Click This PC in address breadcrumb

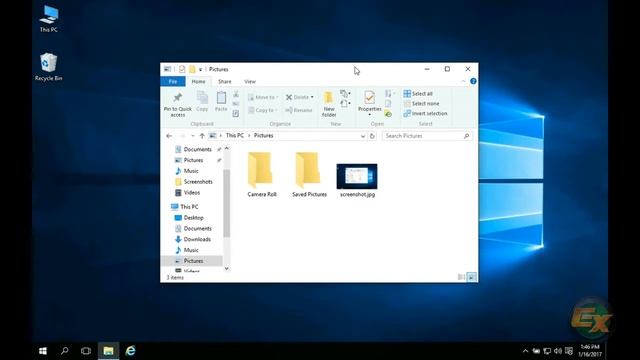235,136
